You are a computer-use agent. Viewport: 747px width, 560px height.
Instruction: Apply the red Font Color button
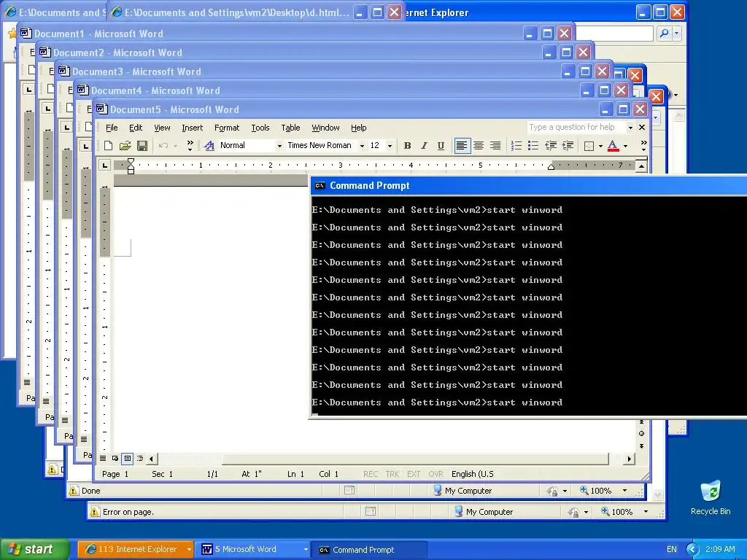pyautogui.click(x=613, y=146)
